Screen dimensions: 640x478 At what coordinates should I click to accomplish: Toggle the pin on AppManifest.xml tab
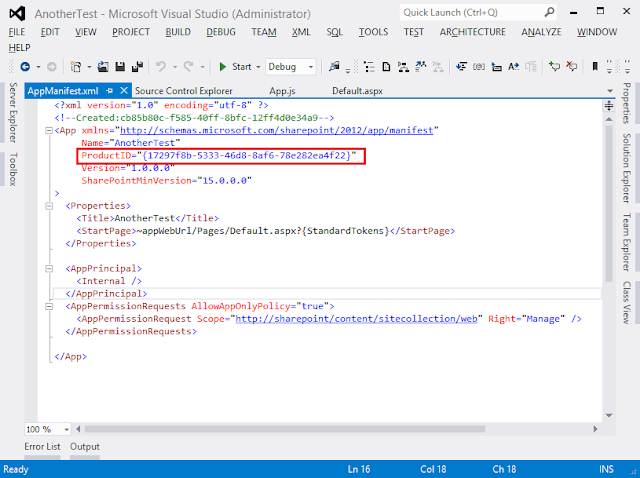click(x=109, y=91)
